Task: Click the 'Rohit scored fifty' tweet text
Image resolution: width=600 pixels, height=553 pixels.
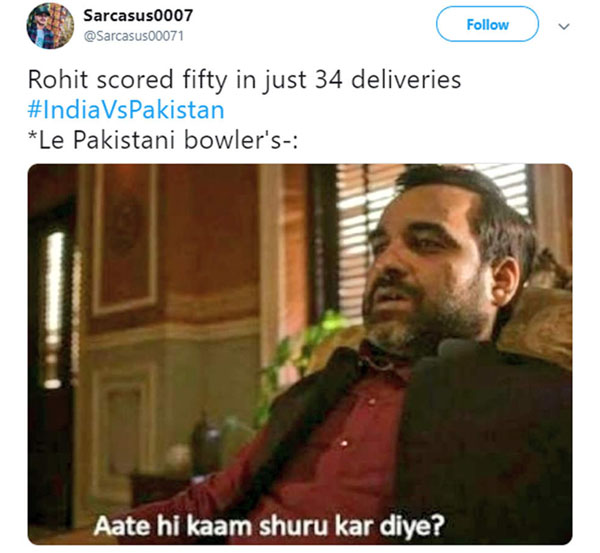Action: [x=245, y=80]
